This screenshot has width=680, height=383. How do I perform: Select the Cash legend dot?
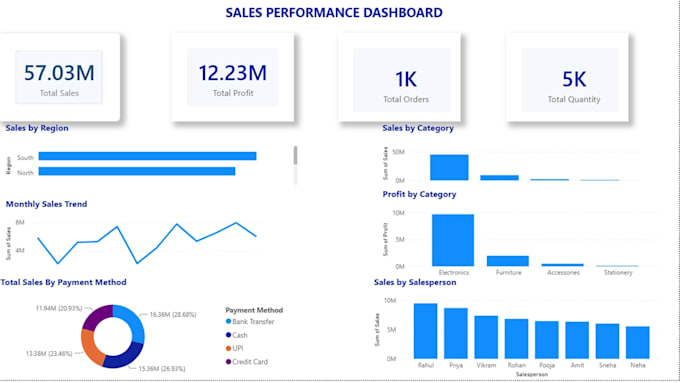click(229, 335)
